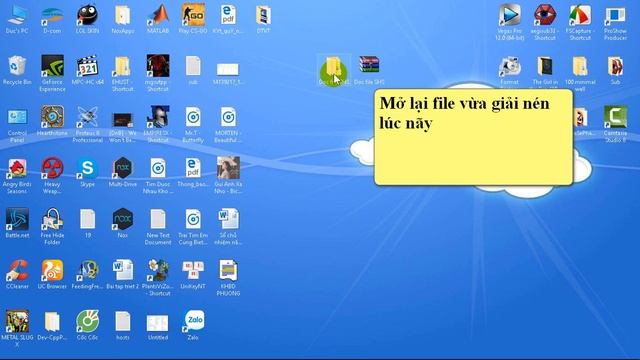Launch the Nox emulator shortcut

point(122,223)
